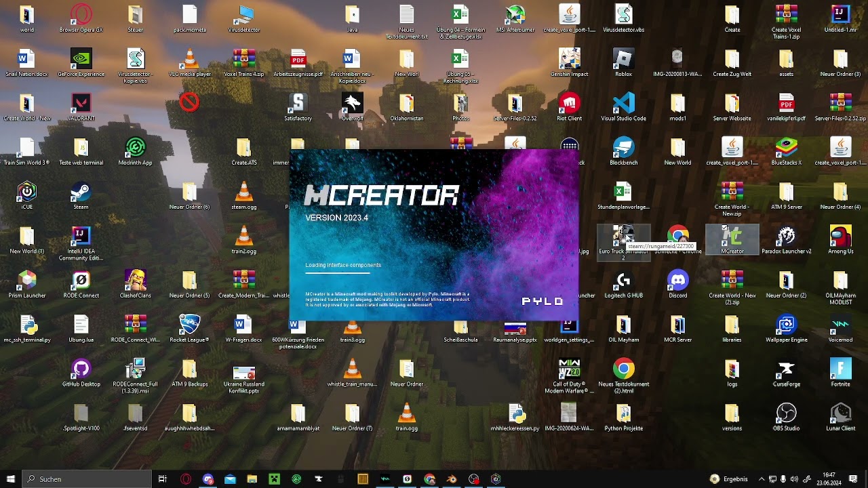Select the mc_ssh_terminal.py file
This screenshot has width=868, height=488.
[26, 329]
